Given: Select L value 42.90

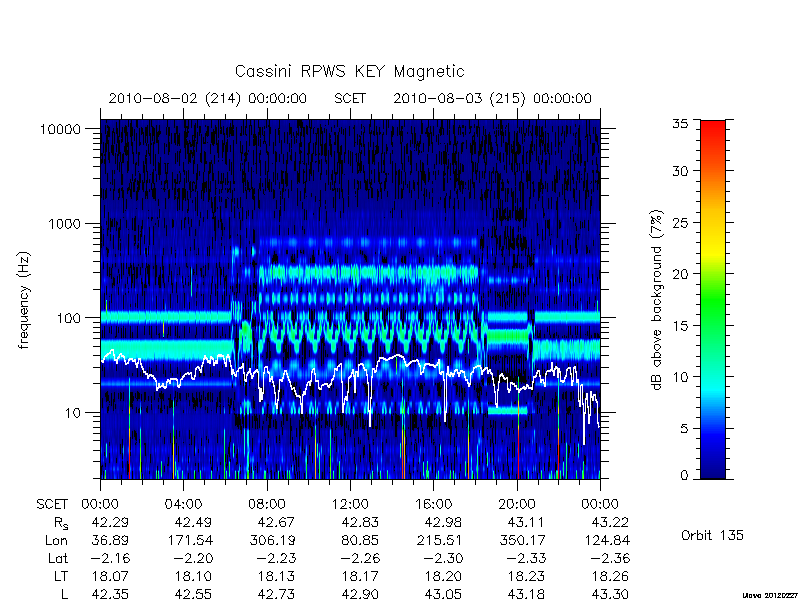Looking at the screenshot, I should pos(360,594).
